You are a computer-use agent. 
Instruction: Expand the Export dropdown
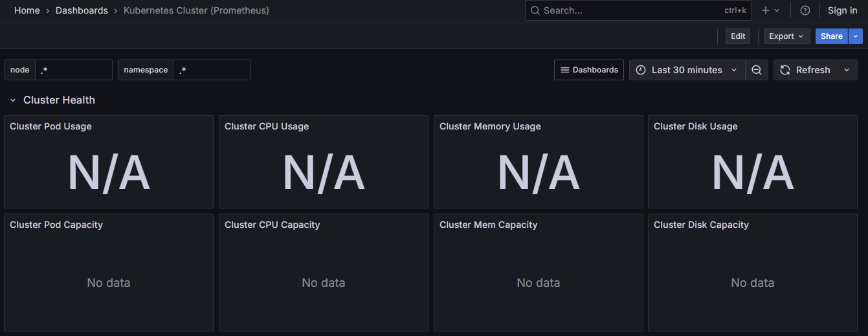(x=786, y=36)
